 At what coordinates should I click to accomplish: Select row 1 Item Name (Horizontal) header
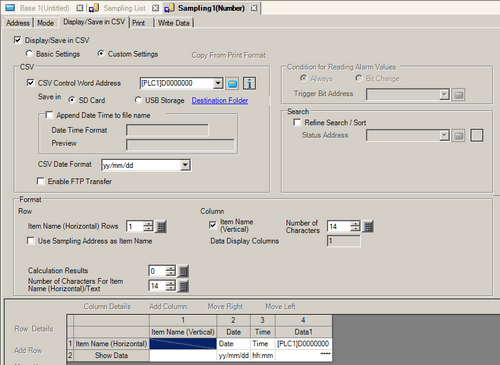coord(111,343)
